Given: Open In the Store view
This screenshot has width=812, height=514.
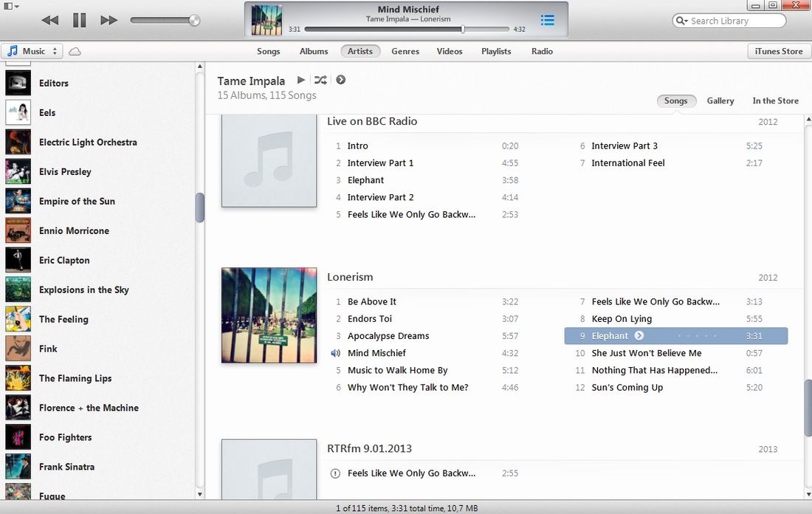Looking at the screenshot, I should 775,100.
